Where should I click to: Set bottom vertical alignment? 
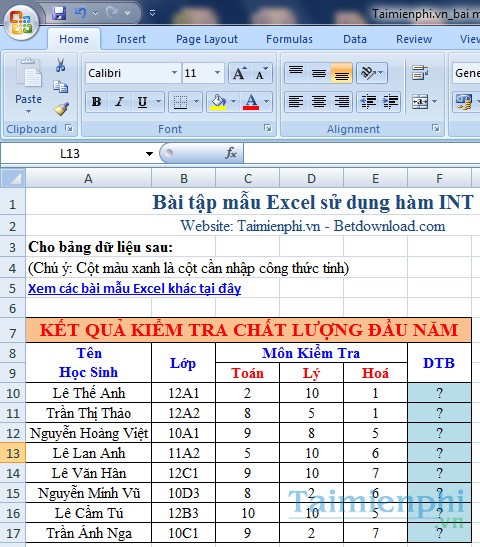[342, 73]
